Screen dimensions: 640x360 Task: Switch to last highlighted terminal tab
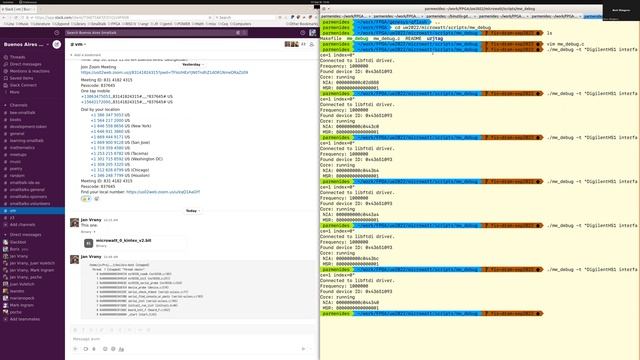pyautogui.click(x=593, y=16)
